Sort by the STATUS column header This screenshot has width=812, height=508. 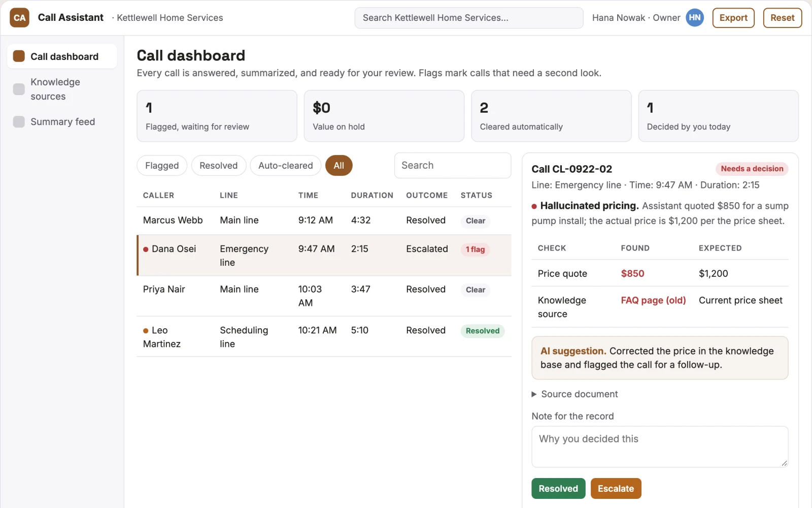(476, 196)
